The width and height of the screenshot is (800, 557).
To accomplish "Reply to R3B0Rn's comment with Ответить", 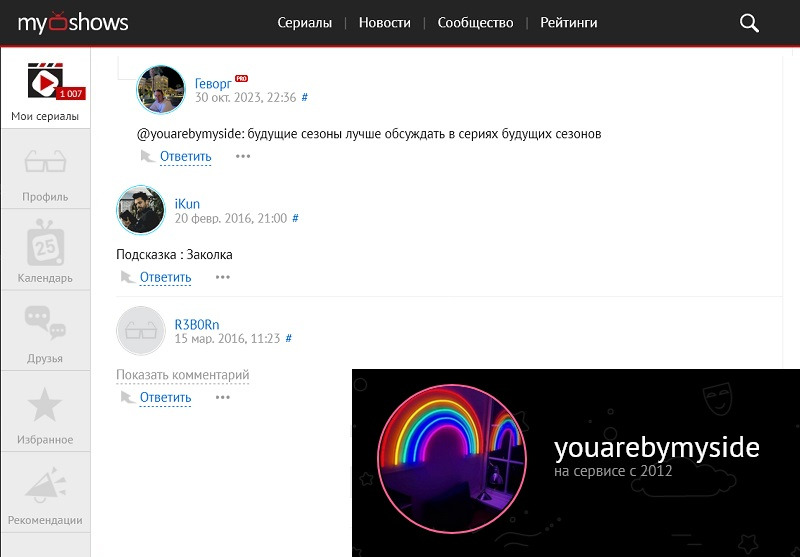I will point(165,397).
